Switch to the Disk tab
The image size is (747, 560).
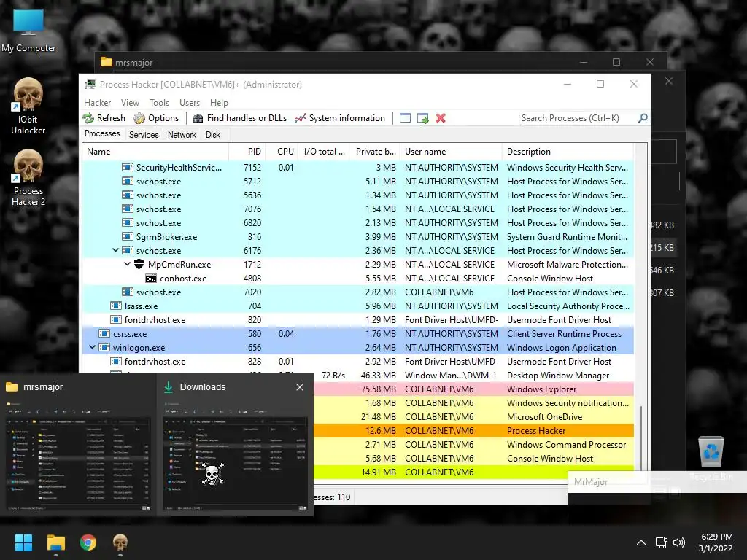pos(213,135)
